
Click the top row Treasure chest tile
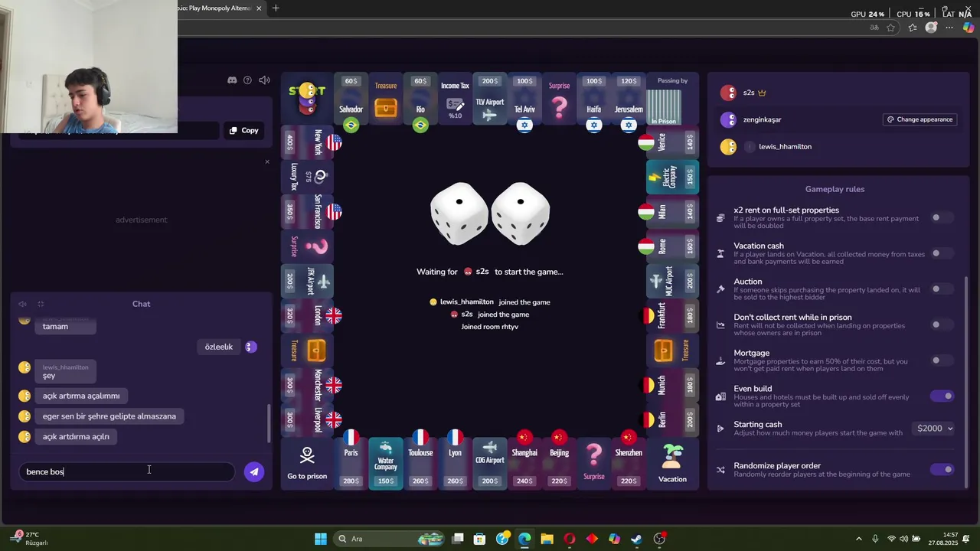click(386, 99)
